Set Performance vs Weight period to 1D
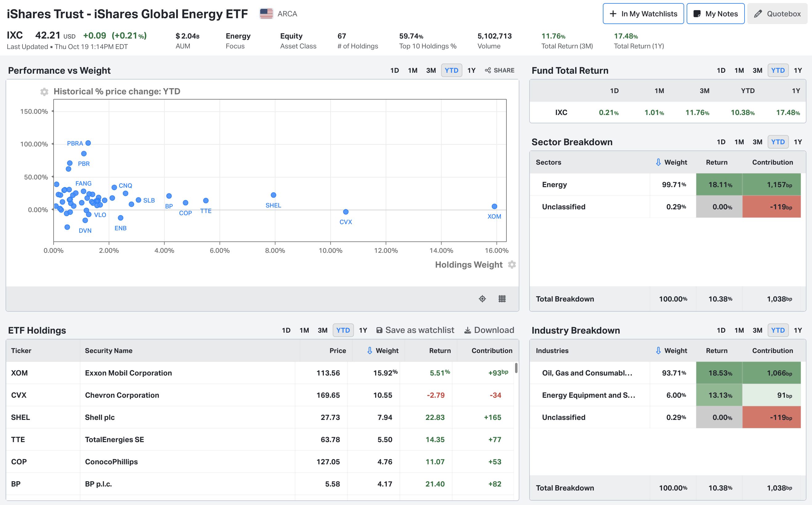812x505 pixels. click(x=394, y=70)
